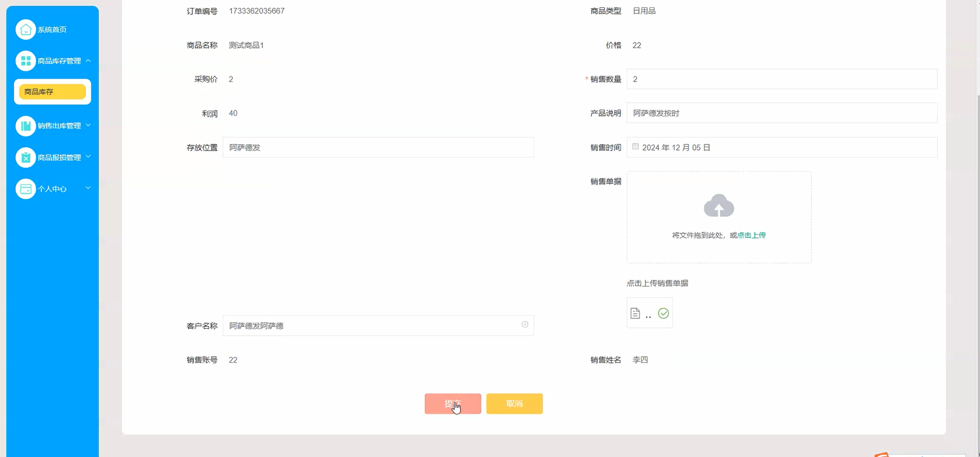980x457 pixels.
Task: Click the 销售出库管理 book icon
Action: click(26, 125)
